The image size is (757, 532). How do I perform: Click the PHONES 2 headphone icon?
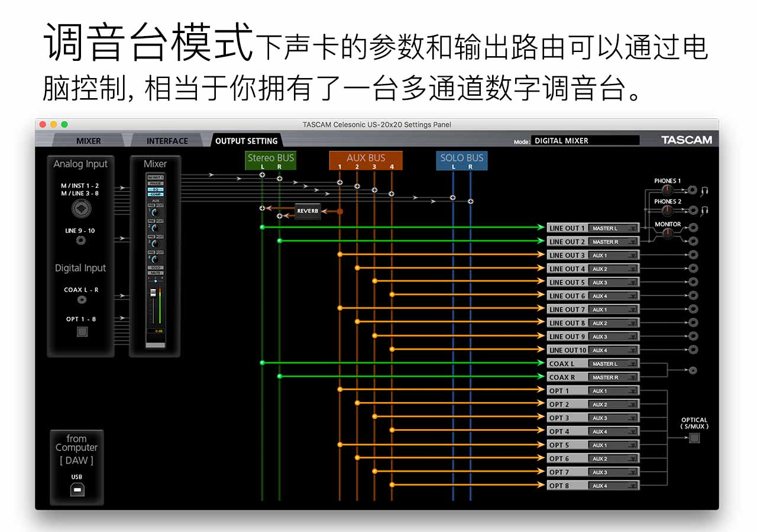pos(704,210)
